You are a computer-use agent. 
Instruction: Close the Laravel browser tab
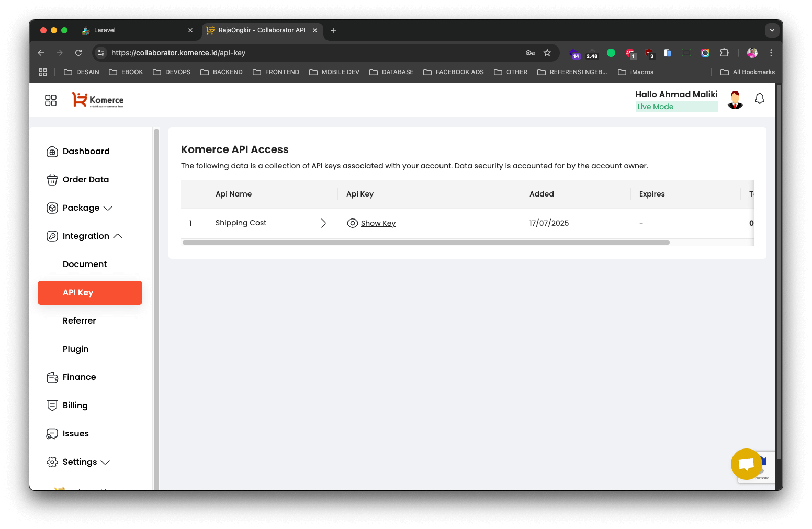(190, 30)
